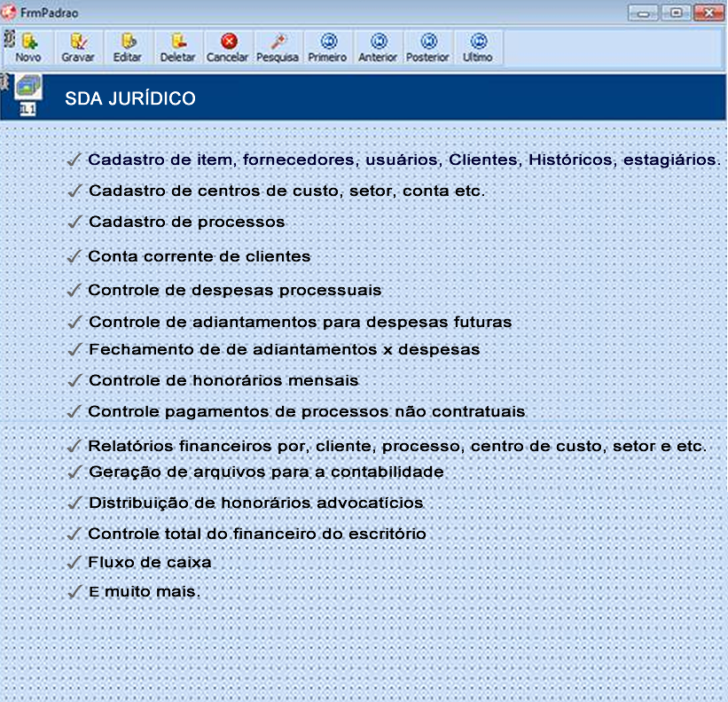Click checkmark beside 'Conta corrente de clientes'
The image size is (728, 702).
pos(74,257)
